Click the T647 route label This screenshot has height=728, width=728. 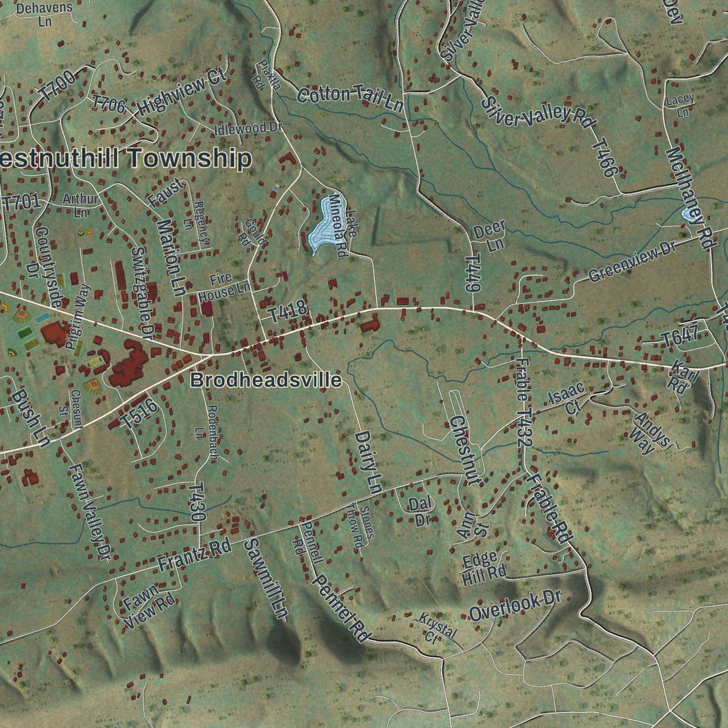click(681, 337)
